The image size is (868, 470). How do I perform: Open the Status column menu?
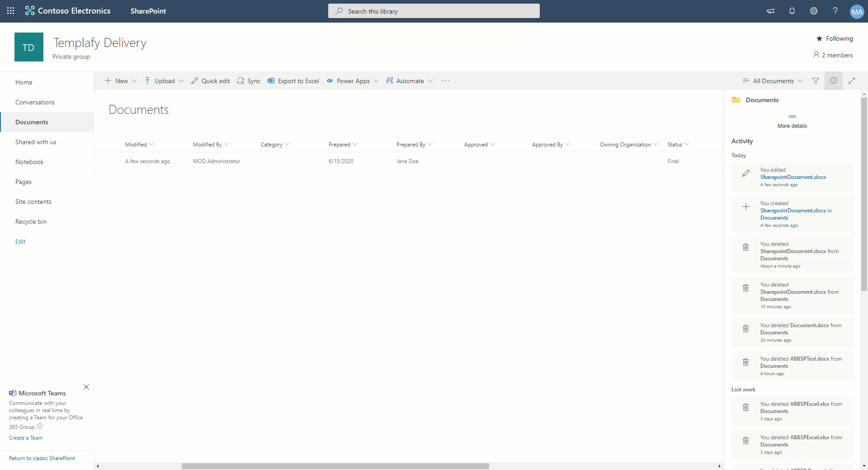(678, 145)
